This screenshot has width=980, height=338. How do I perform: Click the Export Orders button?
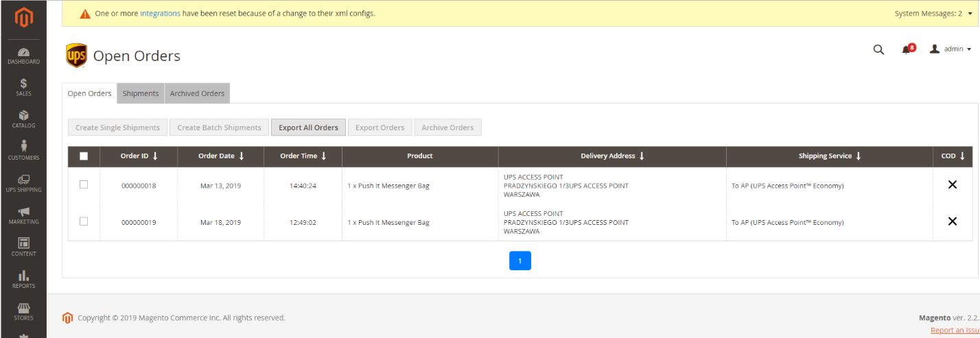[x=380, y=128]
